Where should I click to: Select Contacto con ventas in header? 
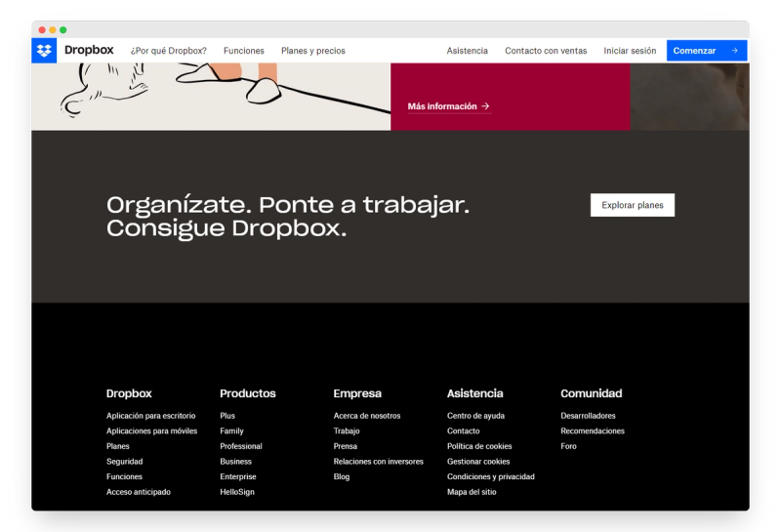coord(546,51)
